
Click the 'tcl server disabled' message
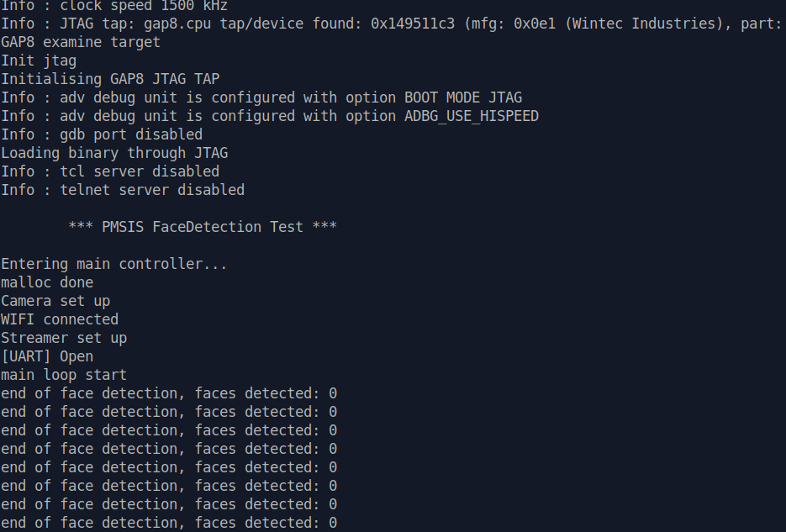(x=140, y=171)
